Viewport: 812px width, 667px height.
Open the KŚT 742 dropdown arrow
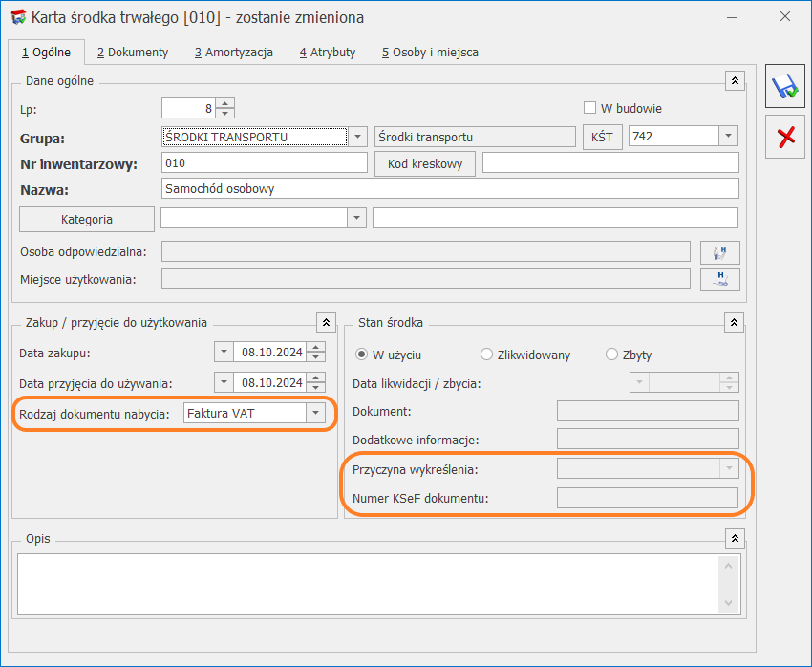[728, 137]
